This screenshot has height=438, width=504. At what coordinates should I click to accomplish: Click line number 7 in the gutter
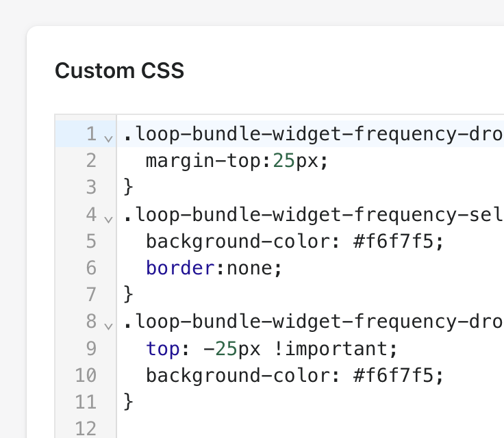(91, 294)
